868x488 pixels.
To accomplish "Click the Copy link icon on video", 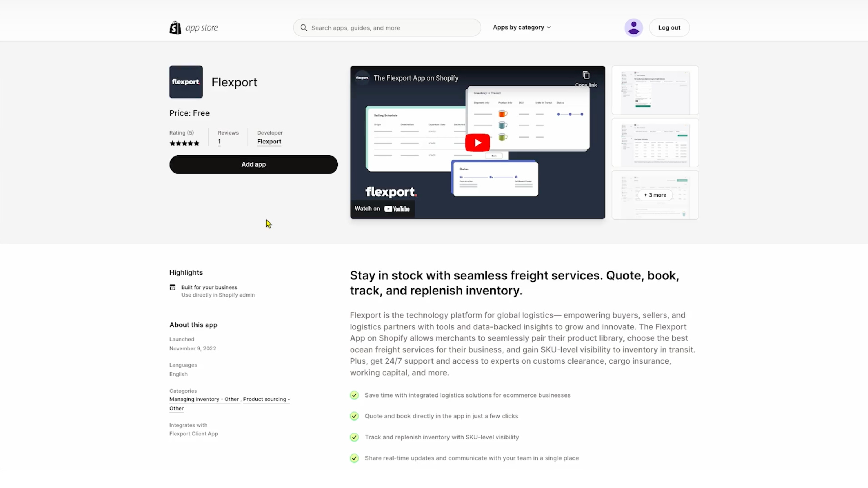I will point(586,75).
